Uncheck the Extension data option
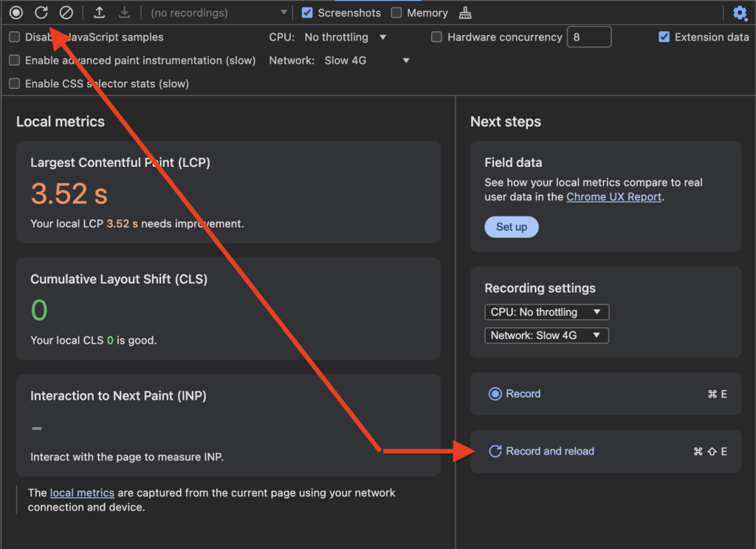This screenshot has width=756, height=549. pos(664,37)
